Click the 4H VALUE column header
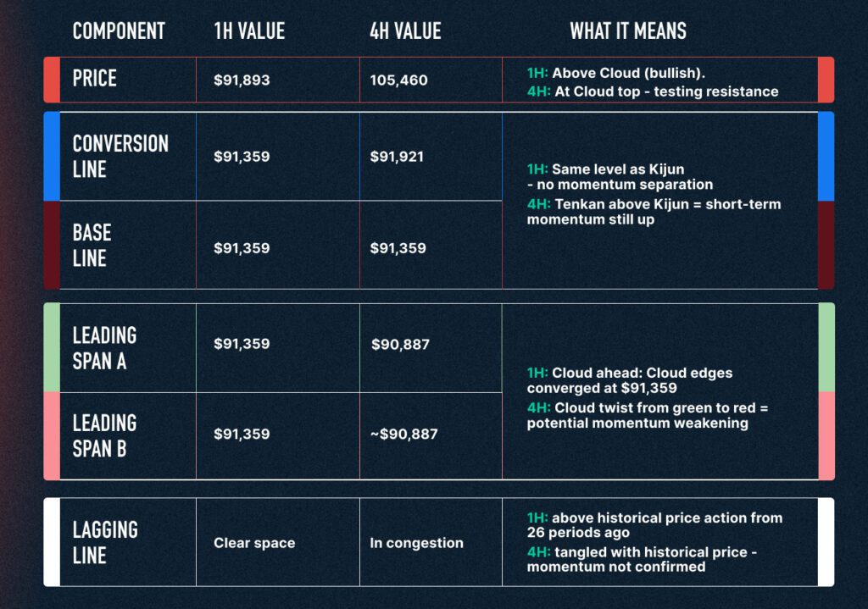This screenshot has height=609, width=868. point(405,32)
